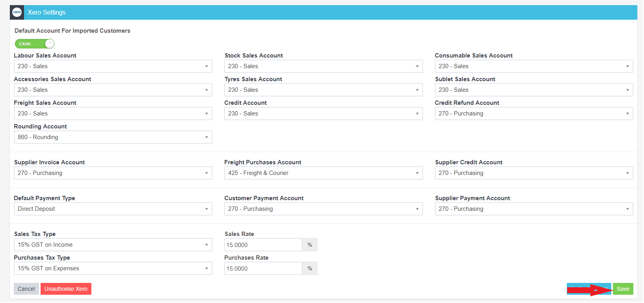The width and height of the screenshot is (644, 303).
Task: Click the Xero logo icon in header
Action: point(17,12)
